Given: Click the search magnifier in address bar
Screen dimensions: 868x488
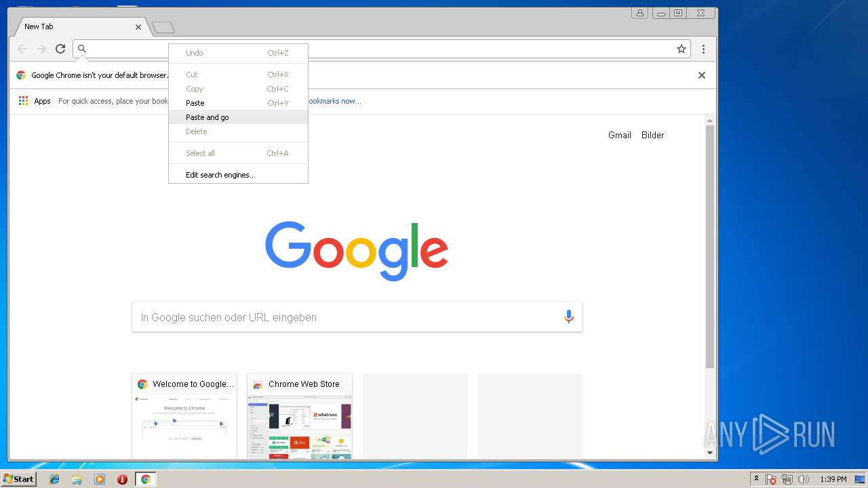Looking at the screenshot, I should 82,49.
